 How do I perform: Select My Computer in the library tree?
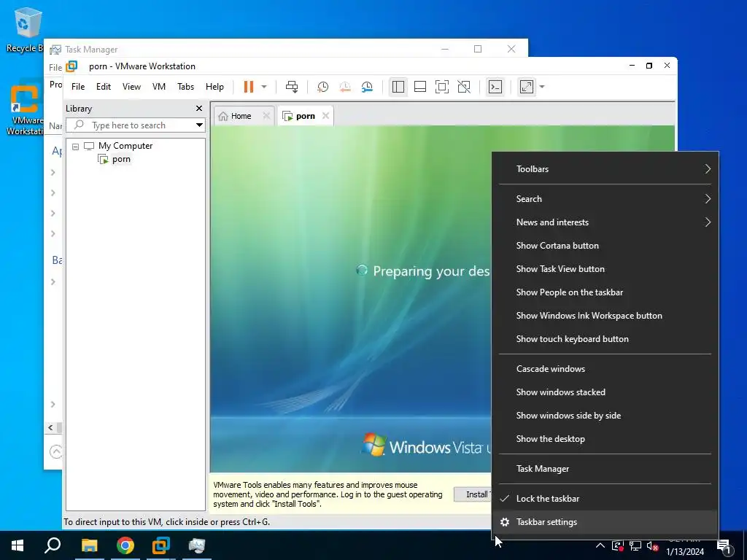tap(125, 146)
